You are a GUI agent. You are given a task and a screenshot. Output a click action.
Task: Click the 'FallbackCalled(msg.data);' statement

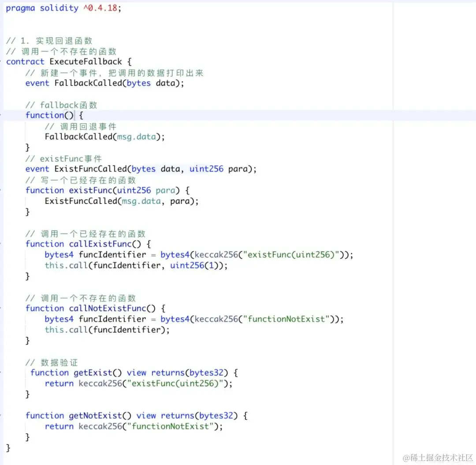(x=105, y=137)
